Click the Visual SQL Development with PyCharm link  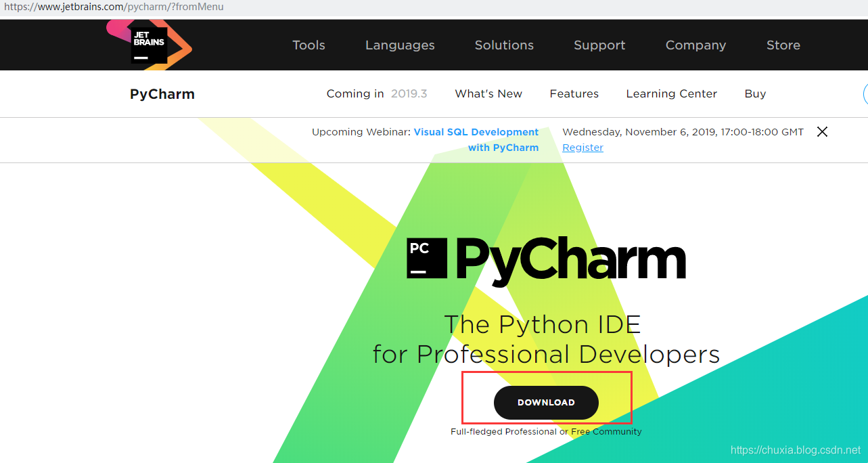point(476,139)
